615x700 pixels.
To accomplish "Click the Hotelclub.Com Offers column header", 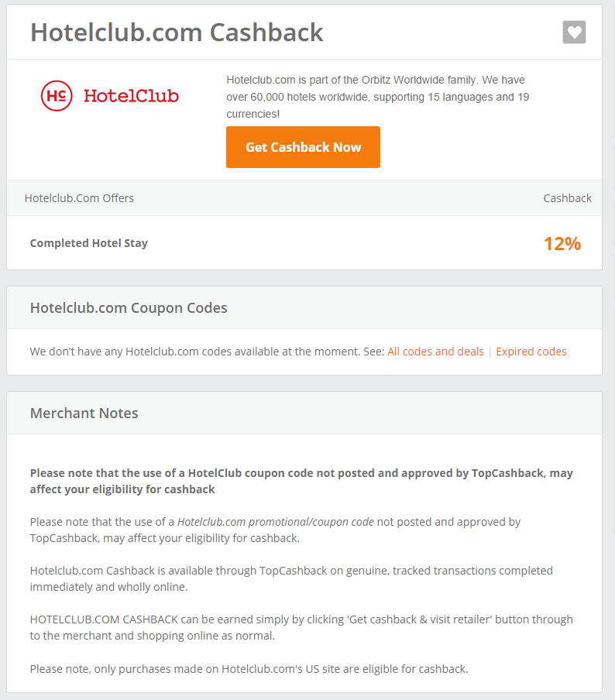I will [x=79, y=198].
